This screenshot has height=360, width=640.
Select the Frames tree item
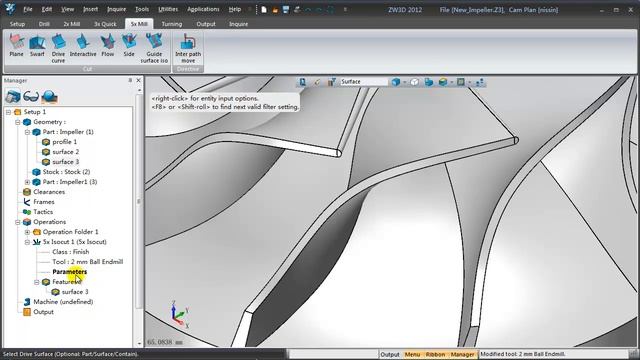(44, 202)
